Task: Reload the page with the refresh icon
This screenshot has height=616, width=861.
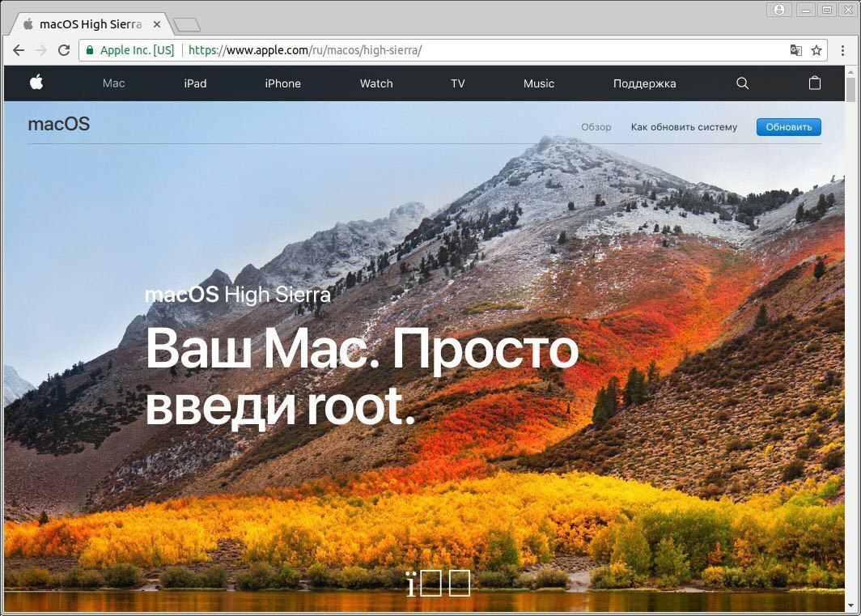Action: pos(64,50)
